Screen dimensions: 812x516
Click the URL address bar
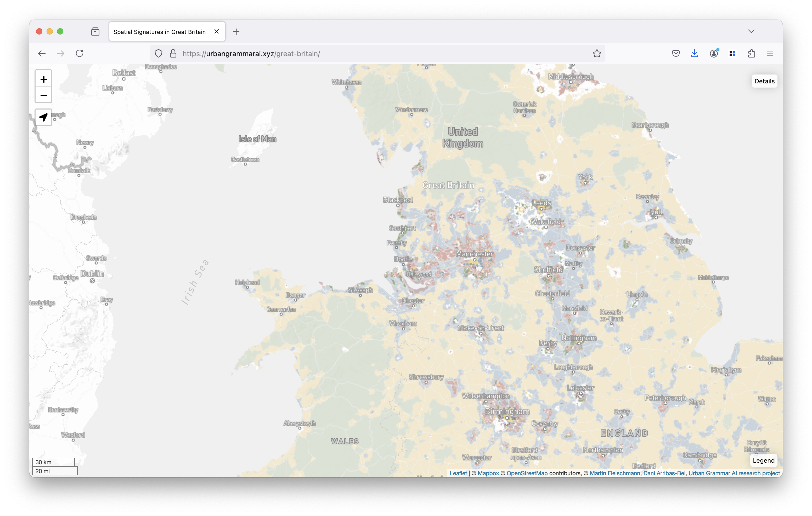click(371, 54)
